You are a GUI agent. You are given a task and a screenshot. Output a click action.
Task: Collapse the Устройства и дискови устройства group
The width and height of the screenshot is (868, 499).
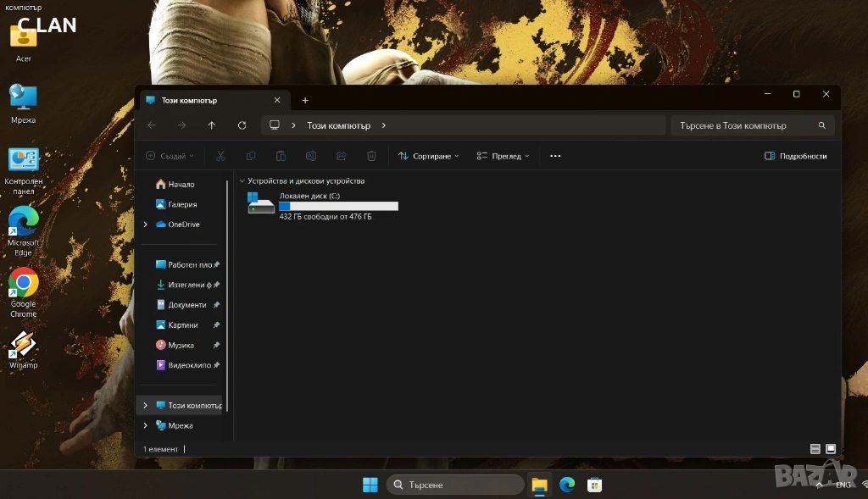point(242,181)
